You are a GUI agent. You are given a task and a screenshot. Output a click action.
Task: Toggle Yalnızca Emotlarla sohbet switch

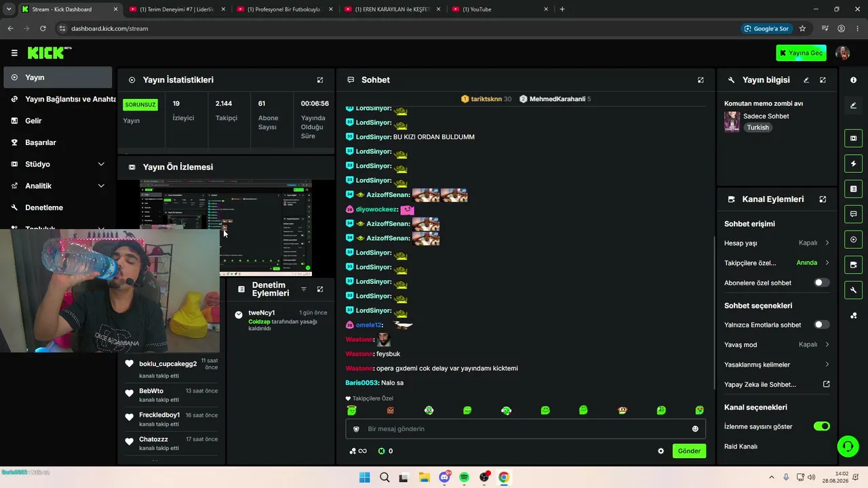[x=821, y=325]
